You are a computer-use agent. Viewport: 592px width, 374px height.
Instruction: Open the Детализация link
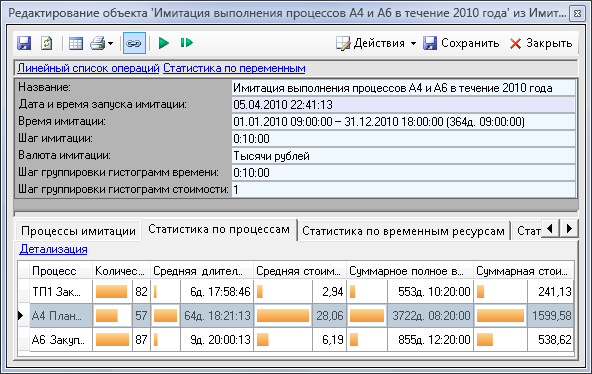click(x=53, y=249)
